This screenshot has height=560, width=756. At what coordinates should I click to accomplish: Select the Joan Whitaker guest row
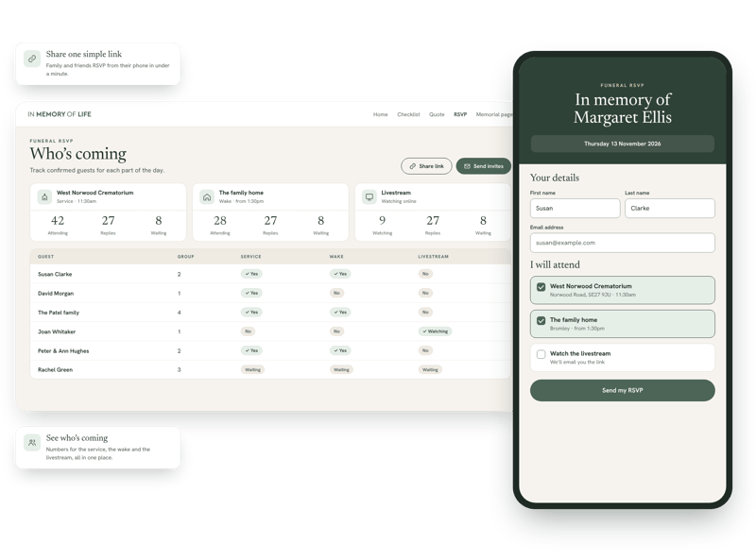point(270,331)
